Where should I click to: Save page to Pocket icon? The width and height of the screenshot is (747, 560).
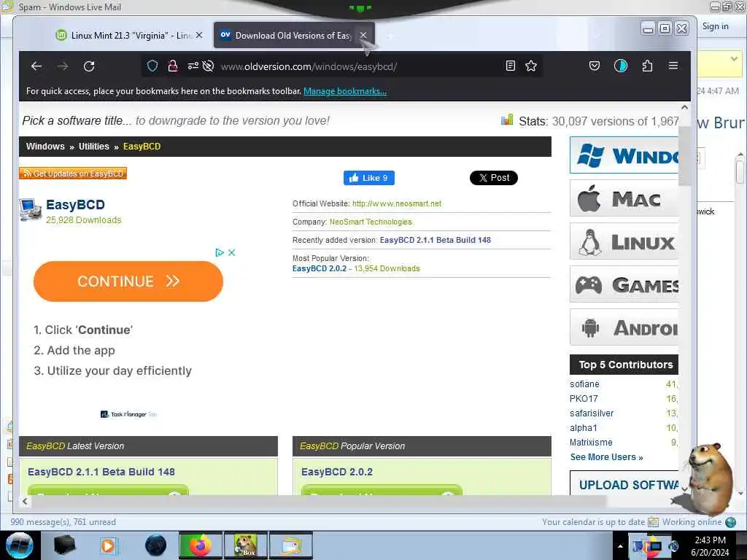(x=594, y=66)
